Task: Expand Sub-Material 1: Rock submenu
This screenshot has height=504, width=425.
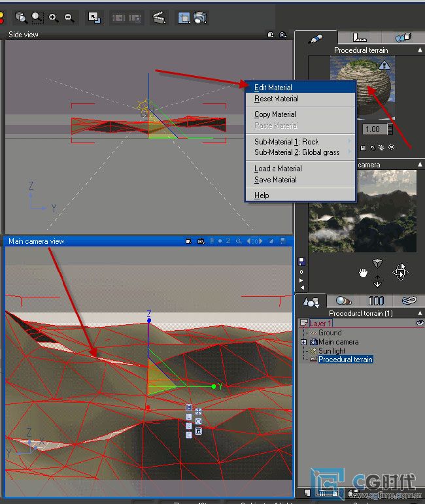Action: click(x=300, y=142)
